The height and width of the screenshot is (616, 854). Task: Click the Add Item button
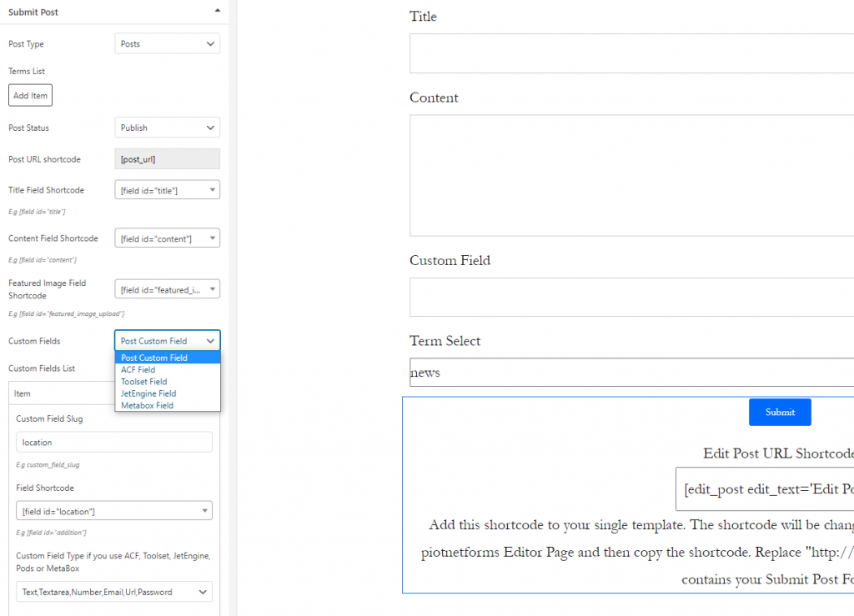click(x=30, y=95)
